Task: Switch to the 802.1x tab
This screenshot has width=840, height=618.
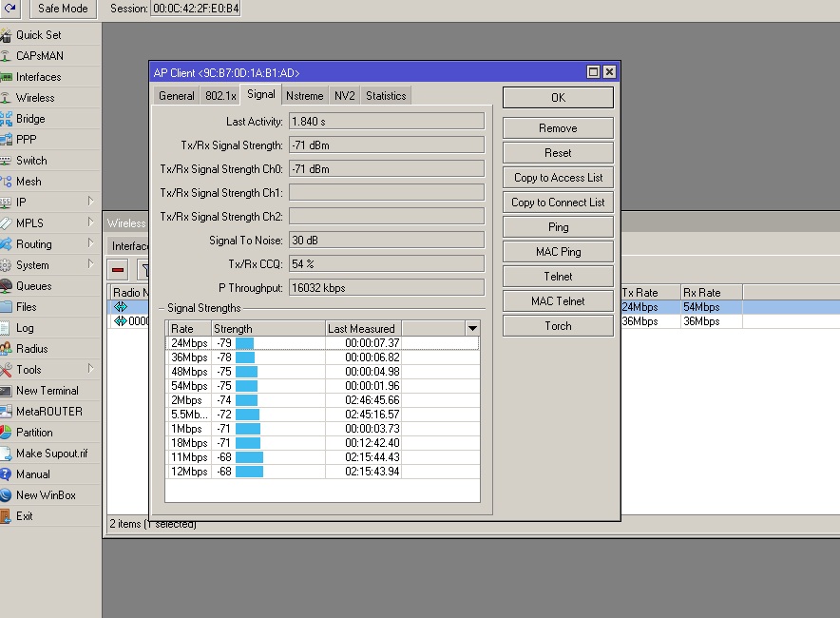Action: pos(220,95)
